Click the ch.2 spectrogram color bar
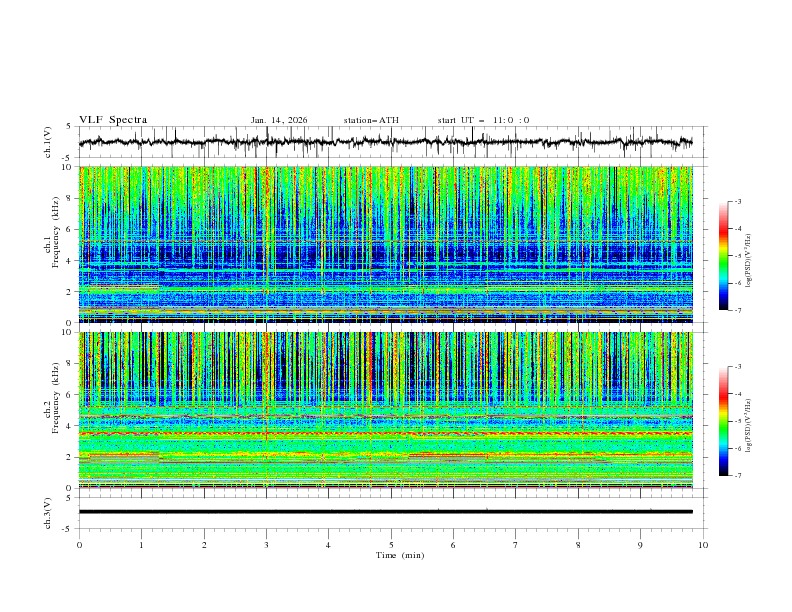The image size is (792, 612). pyautogui.click(x=725, y=421)
